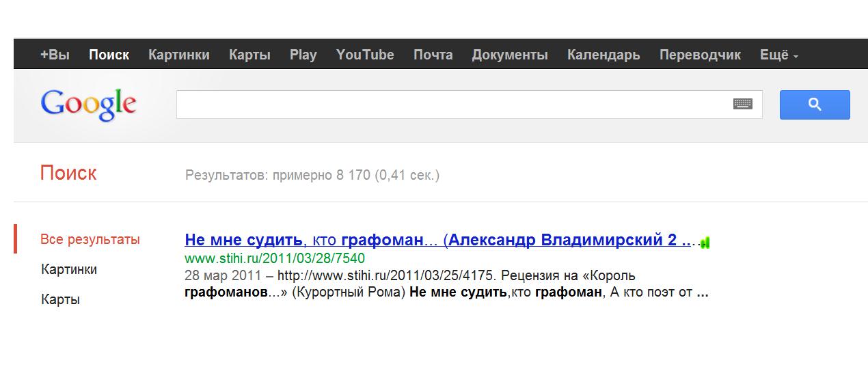Select Все результаты in the left sidebar
Screen dimensions: 868x369
coord(90,239)
